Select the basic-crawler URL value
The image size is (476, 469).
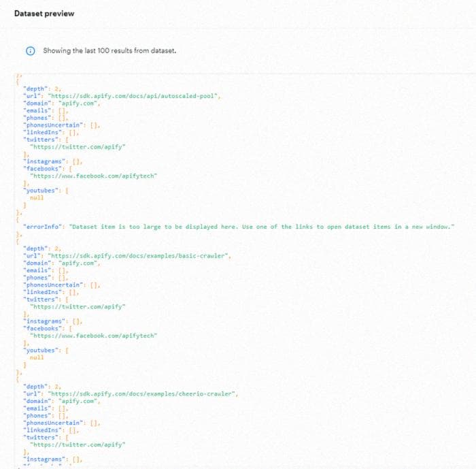pyautogui.click(x=138, y=256)
